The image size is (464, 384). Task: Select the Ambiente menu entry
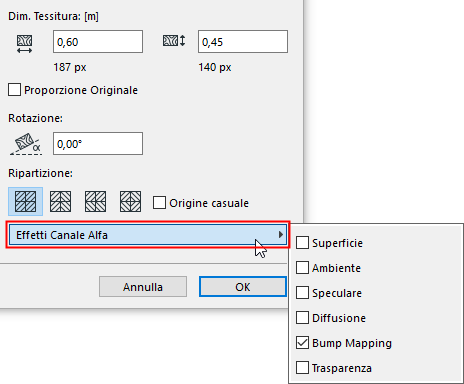[336, 268]
